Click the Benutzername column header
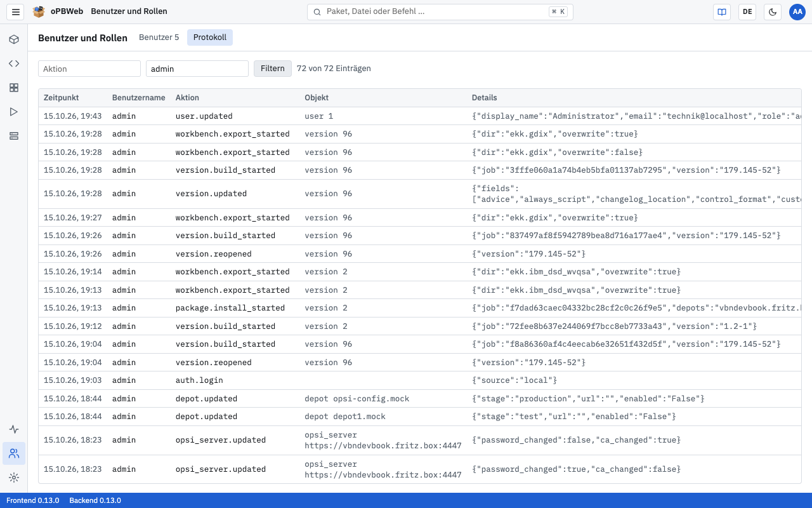812x508 pixels. pyautogui.click(x=139, y=98)
